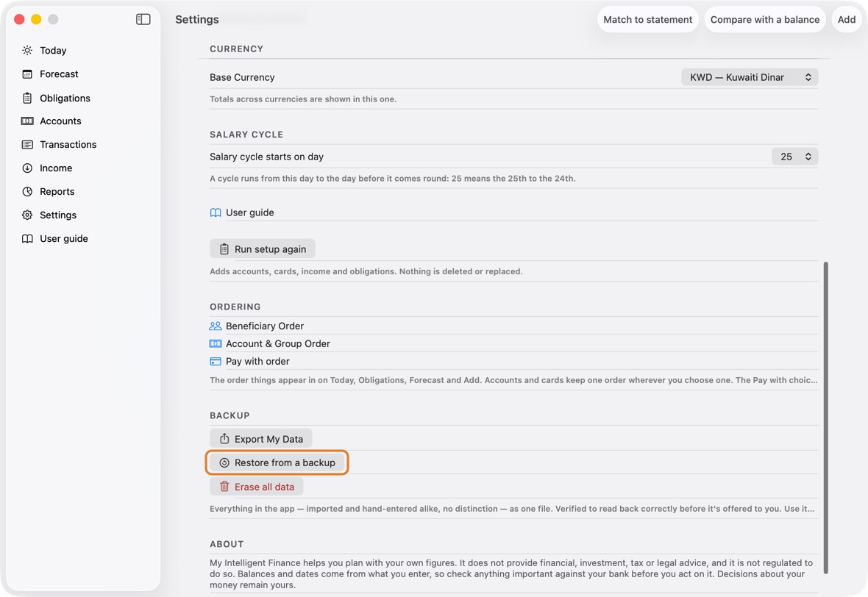Open the salary cycle start day picker

click(x=795, y=157)
